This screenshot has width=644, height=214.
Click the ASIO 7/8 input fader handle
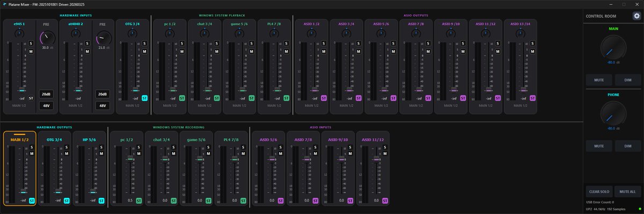(x=306, y=160)
